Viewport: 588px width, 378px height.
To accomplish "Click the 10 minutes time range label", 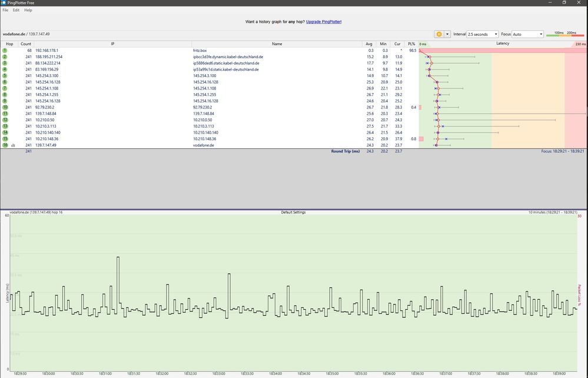I will [553, 212].
